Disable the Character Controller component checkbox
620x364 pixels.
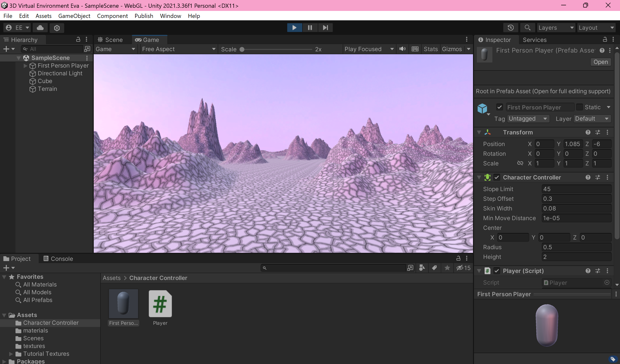497,177
